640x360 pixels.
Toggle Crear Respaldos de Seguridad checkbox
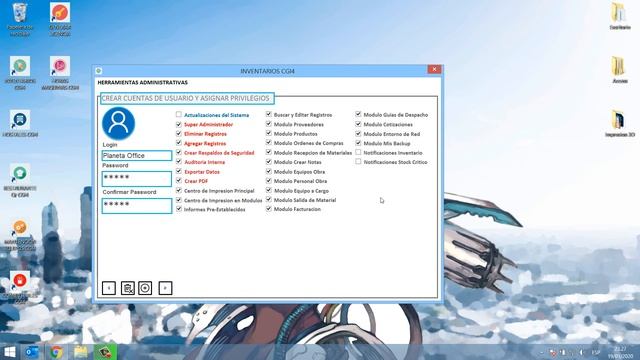pyautogui.click(x=179, y=152)
